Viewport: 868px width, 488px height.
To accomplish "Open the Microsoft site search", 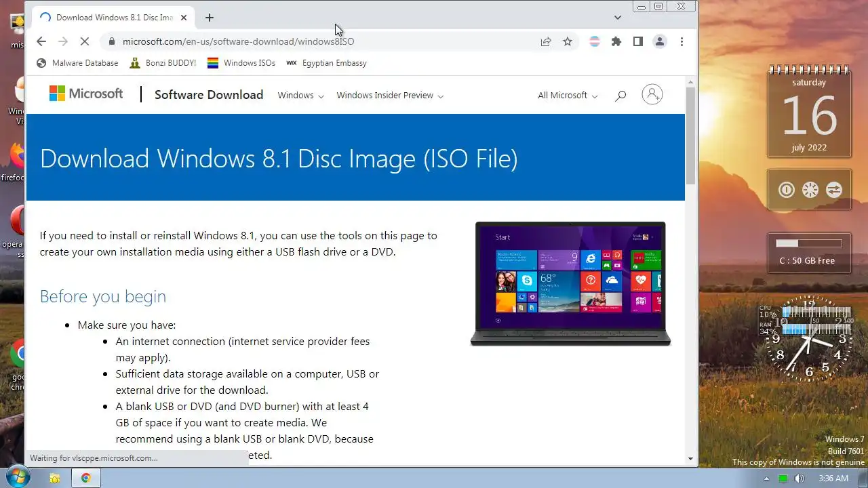I will (x=620, y=96).
